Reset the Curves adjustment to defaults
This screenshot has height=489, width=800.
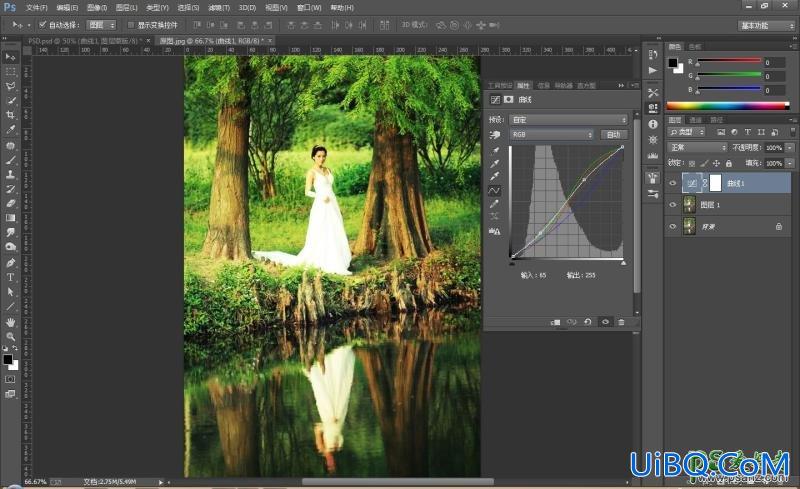(588, 322)
